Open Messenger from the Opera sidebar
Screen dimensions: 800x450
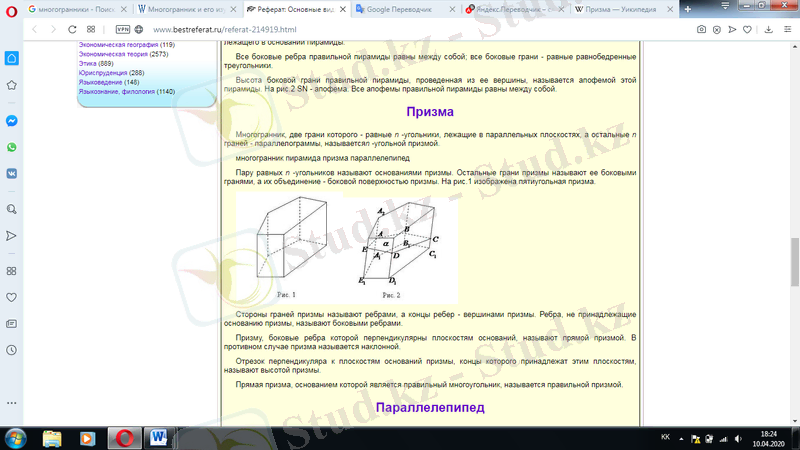[x=11, y=120]
